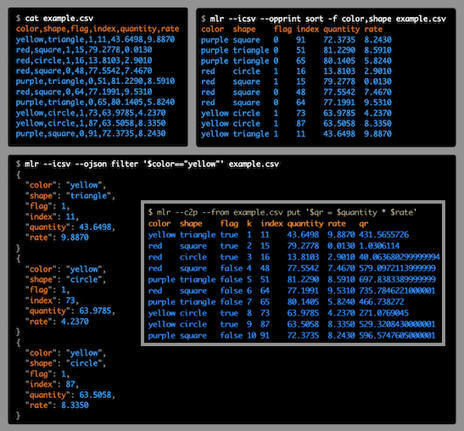This screenshot has width=464, height=431.
Task: Click the qr value 271.0769045
Action: pos(384,313)
